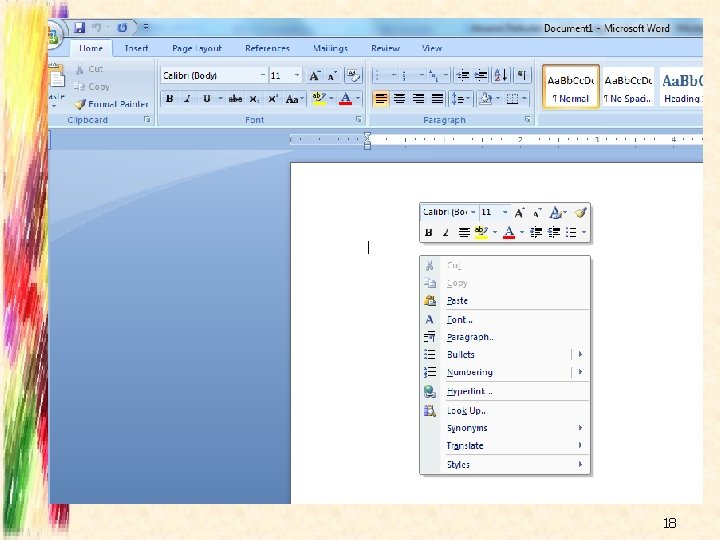Click Cut in the Clipboard group

point(90,69)
